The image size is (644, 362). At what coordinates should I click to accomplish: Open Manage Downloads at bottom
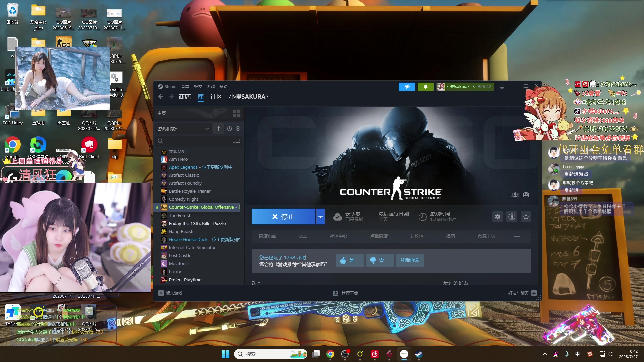pos(345,293)
